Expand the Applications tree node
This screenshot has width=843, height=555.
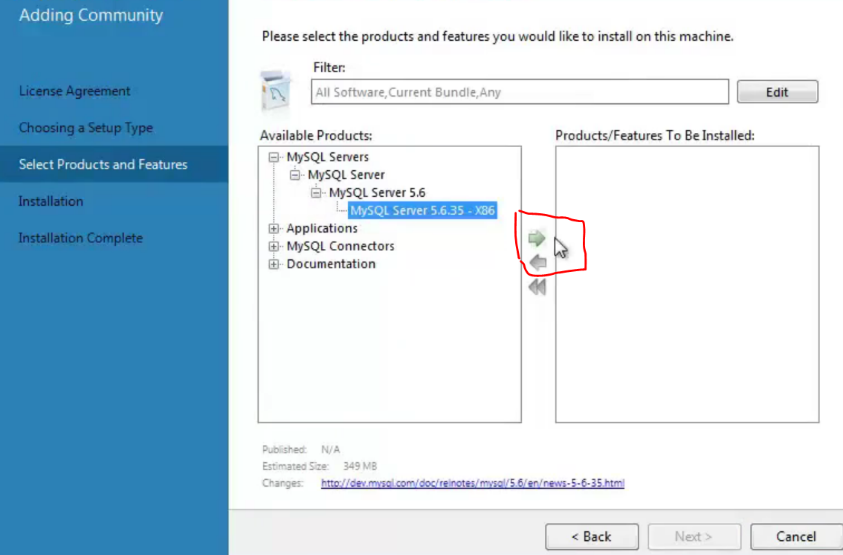(274, 229)
